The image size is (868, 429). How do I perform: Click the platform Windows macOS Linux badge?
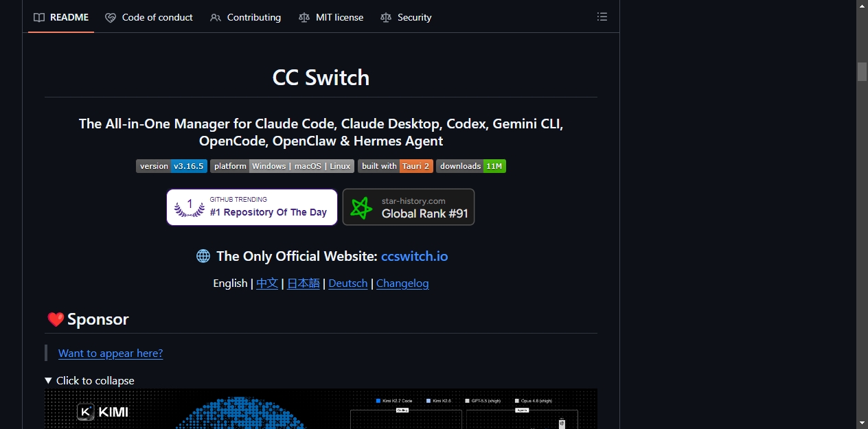[282, 166]
